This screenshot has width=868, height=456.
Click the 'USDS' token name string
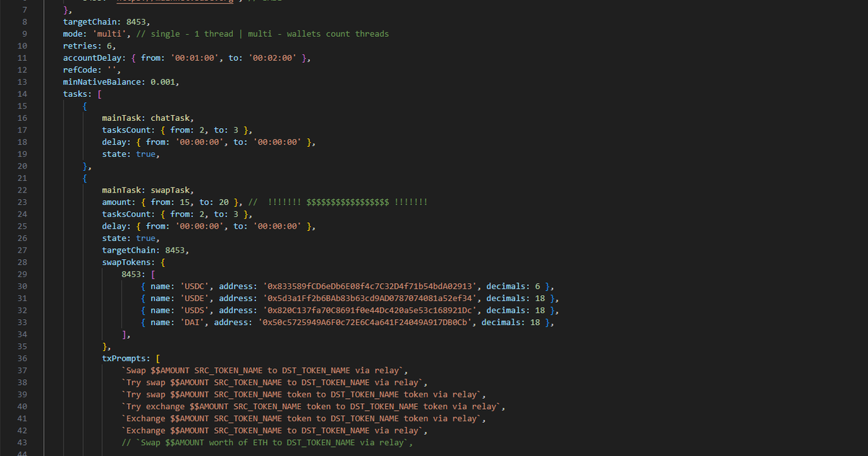tap(195, 310)
